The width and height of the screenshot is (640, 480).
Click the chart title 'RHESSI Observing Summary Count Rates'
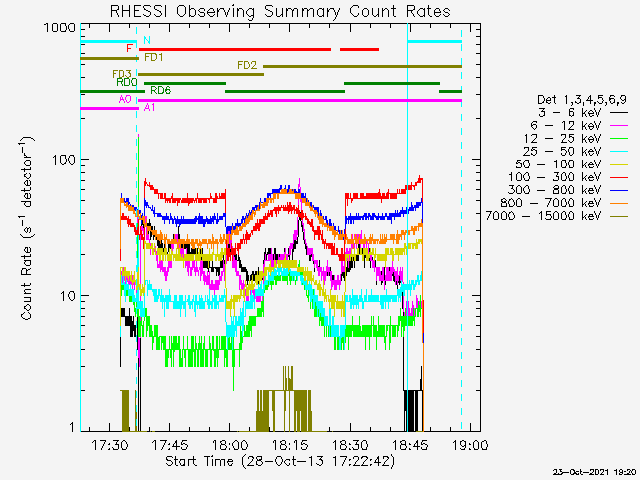pos(280,11)
